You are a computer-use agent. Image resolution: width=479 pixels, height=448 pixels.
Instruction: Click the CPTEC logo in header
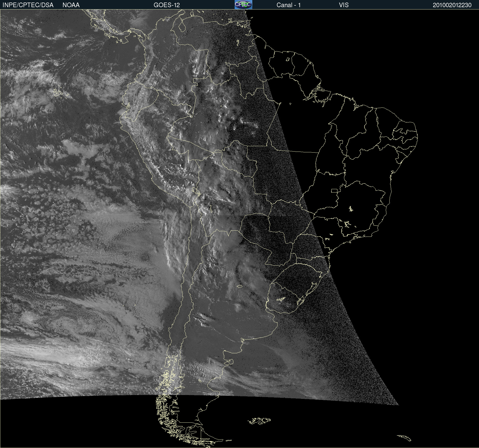tap(243, 5)
